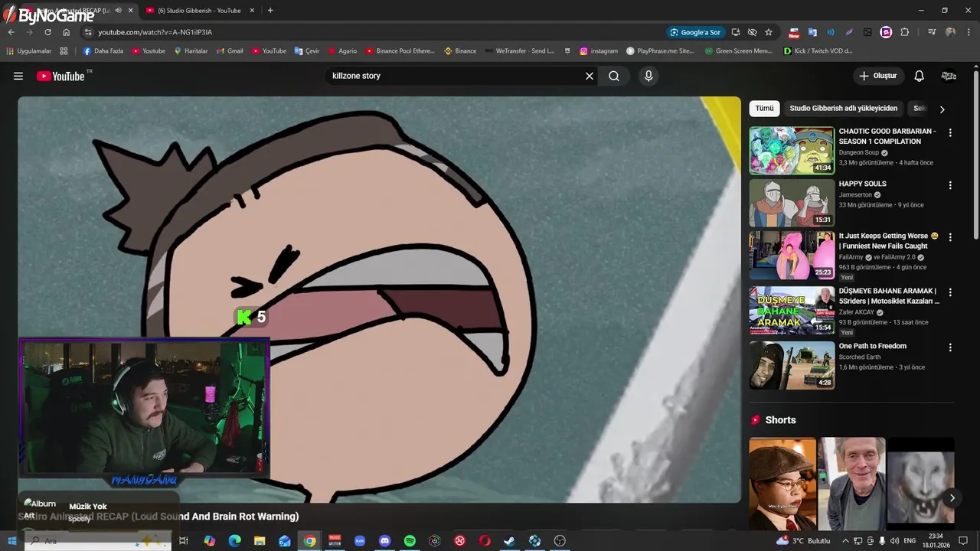Open the crossed-out eye address bar icon
The image size is (980, 551).
752,32
